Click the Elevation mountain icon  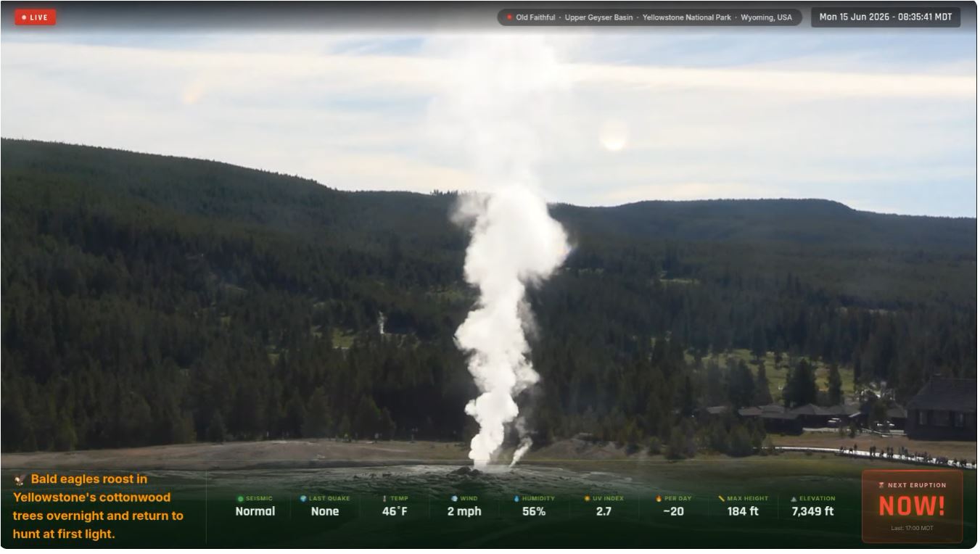pos(794,499)
